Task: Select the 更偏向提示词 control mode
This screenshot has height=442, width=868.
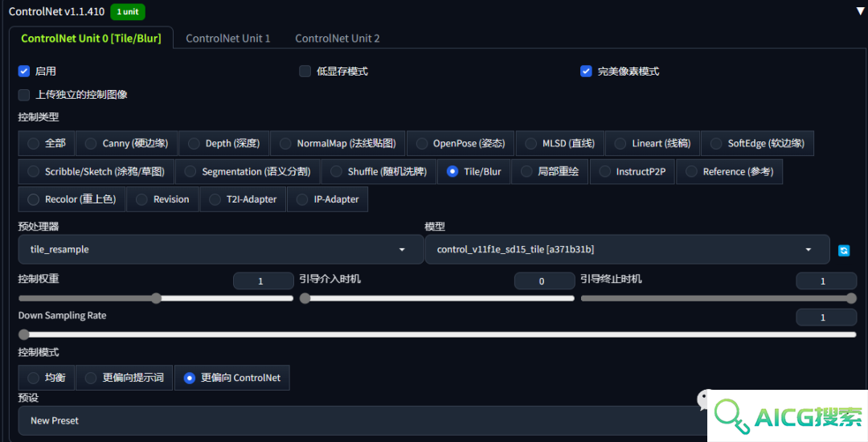Action: [x=124, y=378]
